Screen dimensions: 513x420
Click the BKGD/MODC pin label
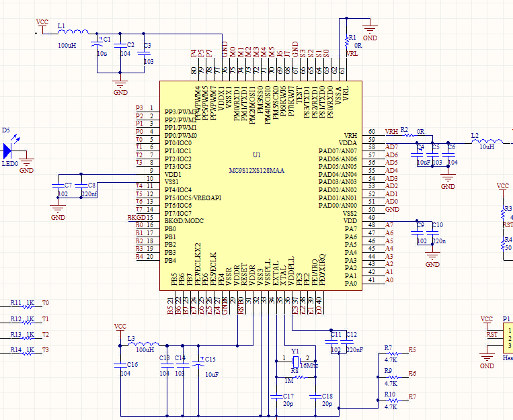(x=184, y=221)
